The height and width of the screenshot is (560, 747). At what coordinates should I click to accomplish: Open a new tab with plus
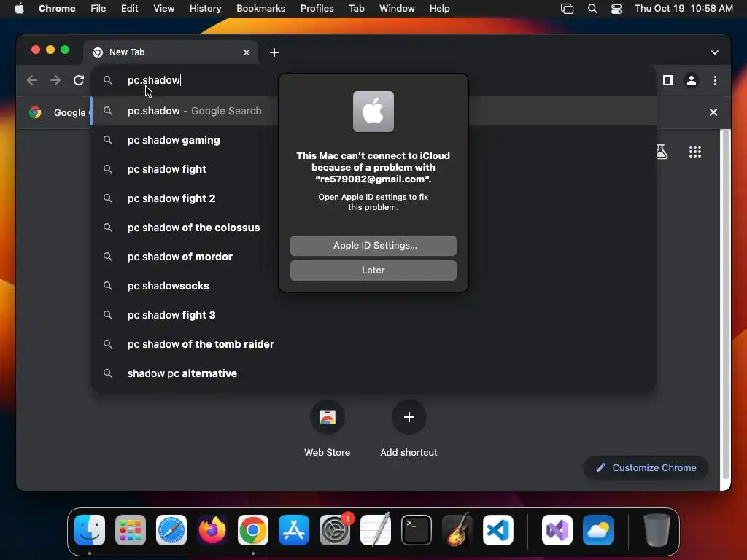[x=274, y=52]
